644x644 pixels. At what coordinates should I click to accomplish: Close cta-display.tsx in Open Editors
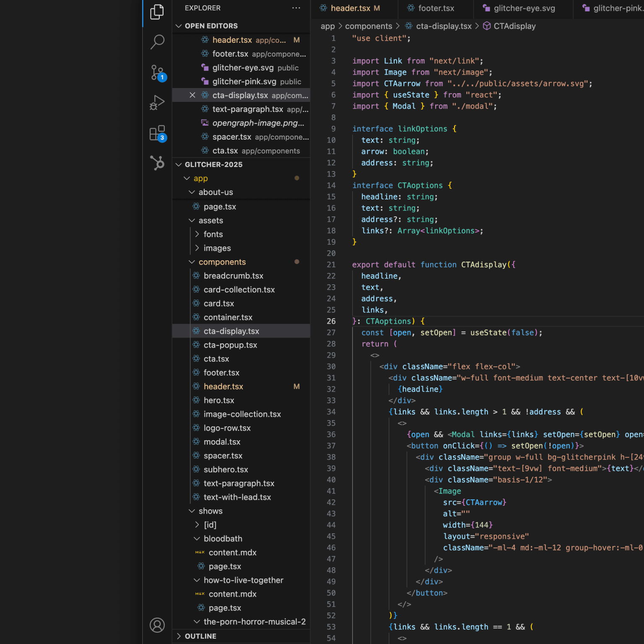192,95
